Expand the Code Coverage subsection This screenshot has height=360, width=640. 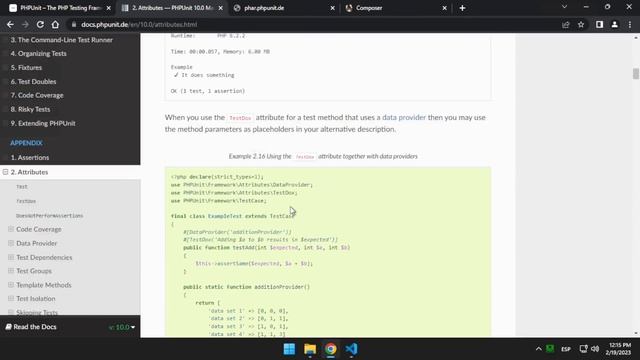coord(11,229)
